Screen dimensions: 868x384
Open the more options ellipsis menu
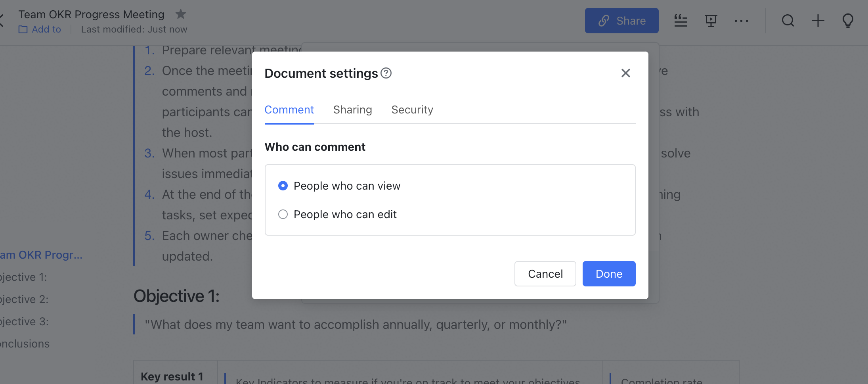[x=741, y=21]
